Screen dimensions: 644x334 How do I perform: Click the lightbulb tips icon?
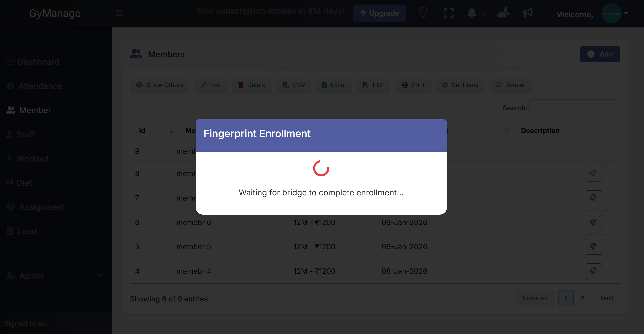click(x=423, y=13)
